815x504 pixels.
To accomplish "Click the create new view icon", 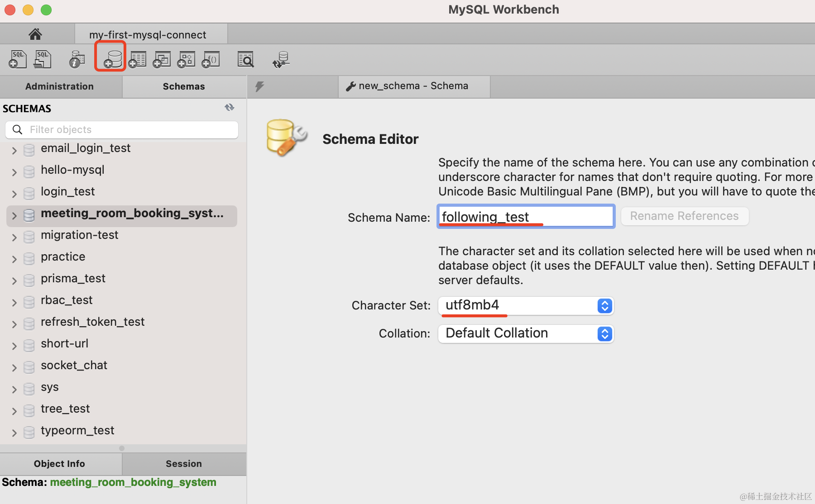I will point(162,59).
